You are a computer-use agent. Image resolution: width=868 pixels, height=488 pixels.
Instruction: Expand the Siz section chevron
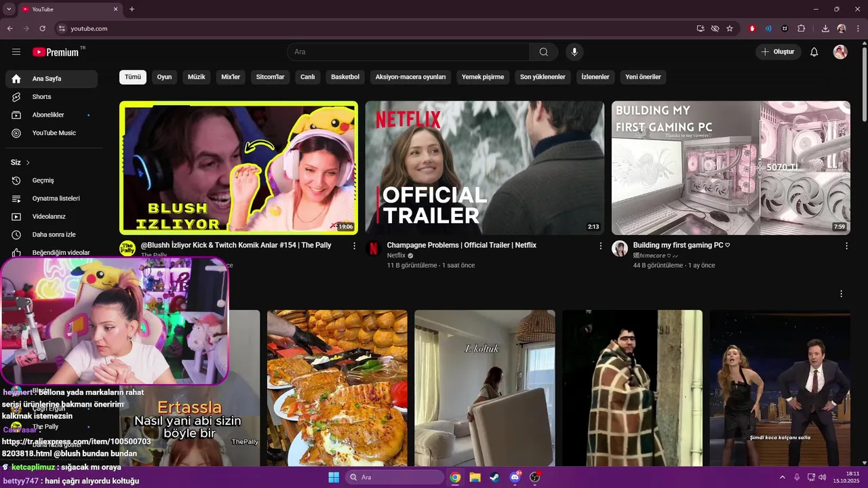[28, 163]
